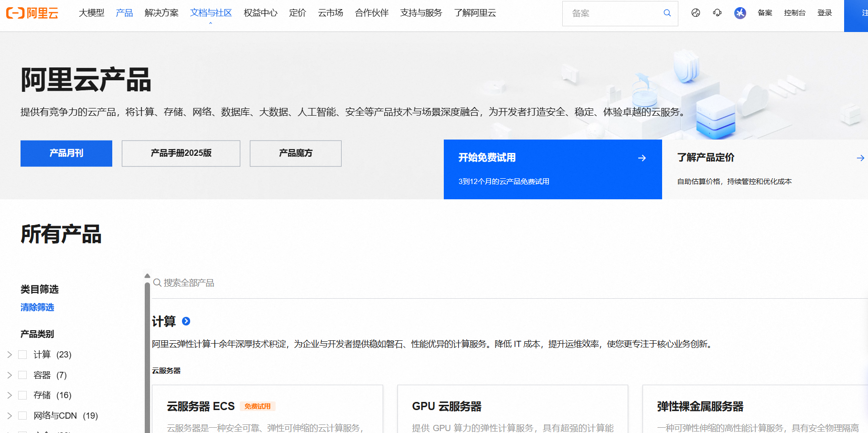Check the 网络与CDN (19) checkbox
The width and height of the screenshot is (868, 433).
22,416
